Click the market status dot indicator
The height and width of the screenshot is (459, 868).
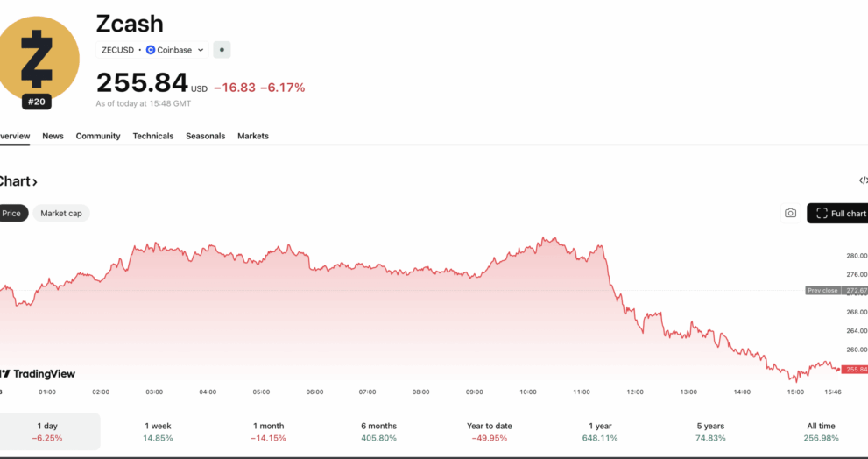[222, 50]
